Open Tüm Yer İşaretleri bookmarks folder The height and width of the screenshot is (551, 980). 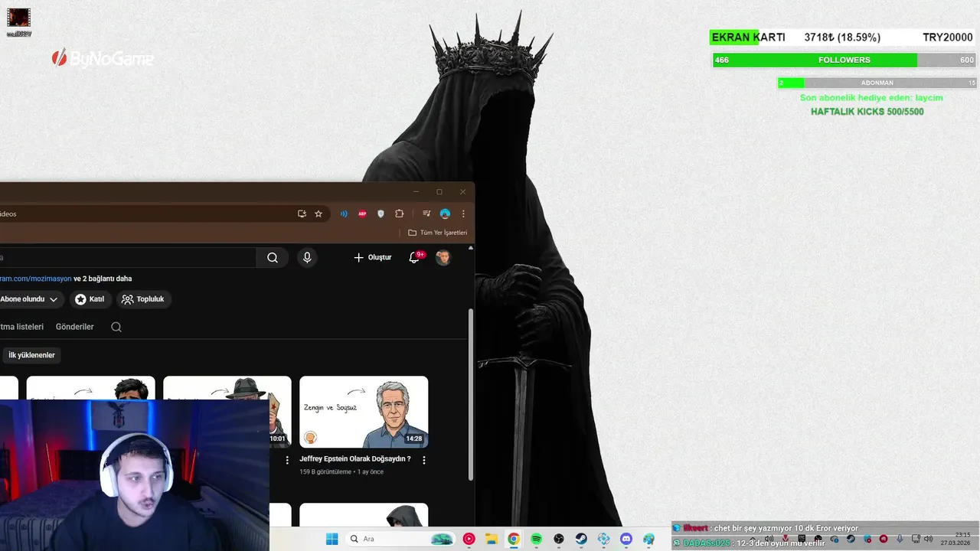437,233
